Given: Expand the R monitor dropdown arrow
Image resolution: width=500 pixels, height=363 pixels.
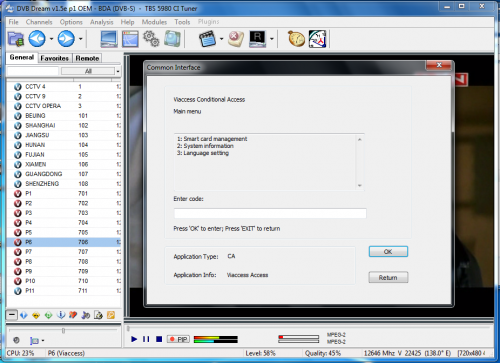Looking at the screenshot, I should (271, 39).
